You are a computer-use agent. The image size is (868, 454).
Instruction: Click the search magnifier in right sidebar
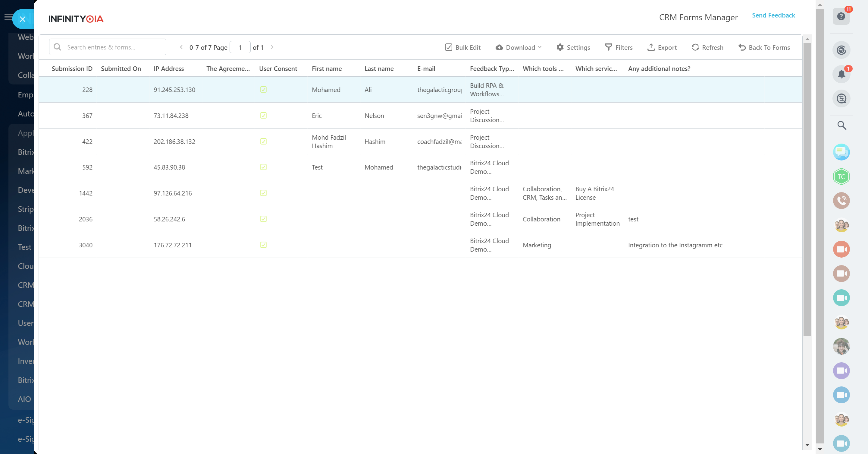pos(841,125)
